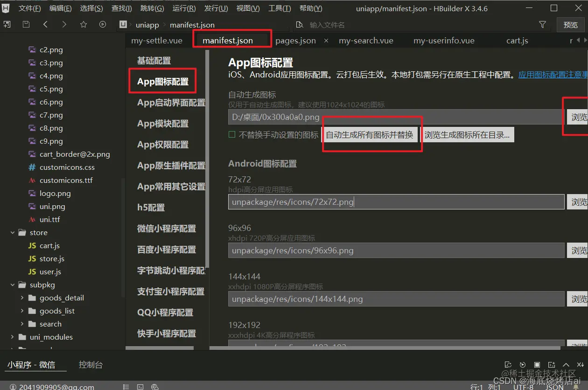Open the 工具(T) menu
Screen dimensions: 588x390
click(280, 8)
